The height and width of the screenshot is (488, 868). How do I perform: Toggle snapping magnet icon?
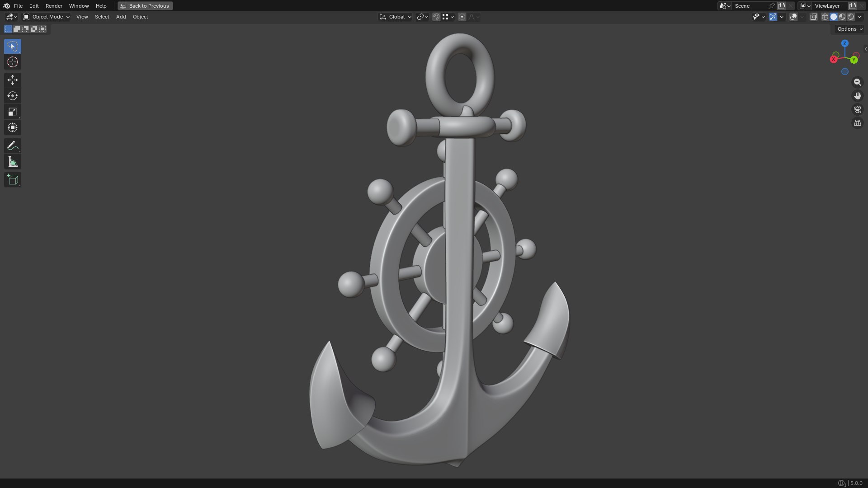click(x=436, y=17)
